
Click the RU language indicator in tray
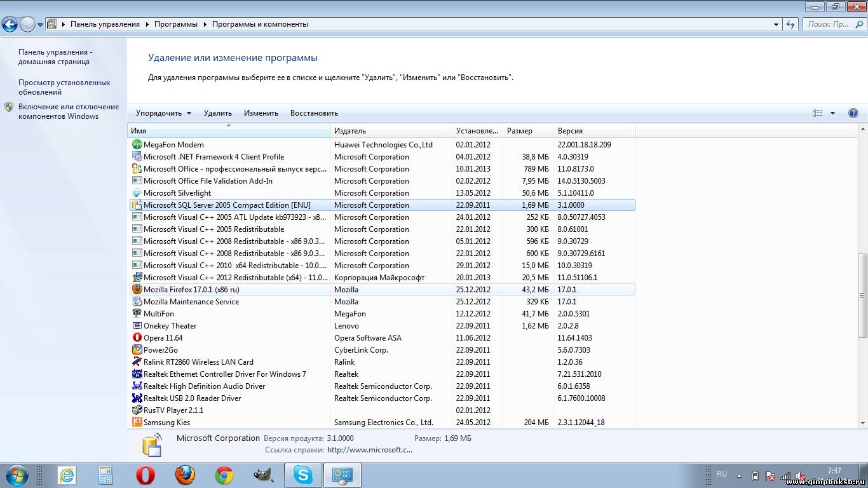coord(722,474)
